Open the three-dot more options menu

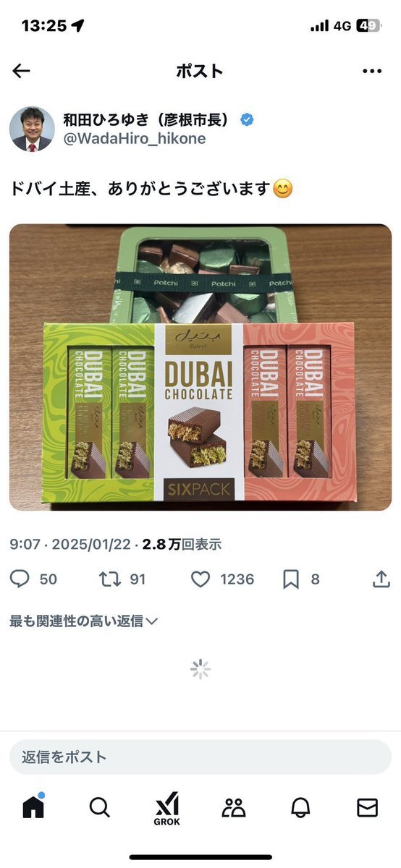click(x=372, y=71)
